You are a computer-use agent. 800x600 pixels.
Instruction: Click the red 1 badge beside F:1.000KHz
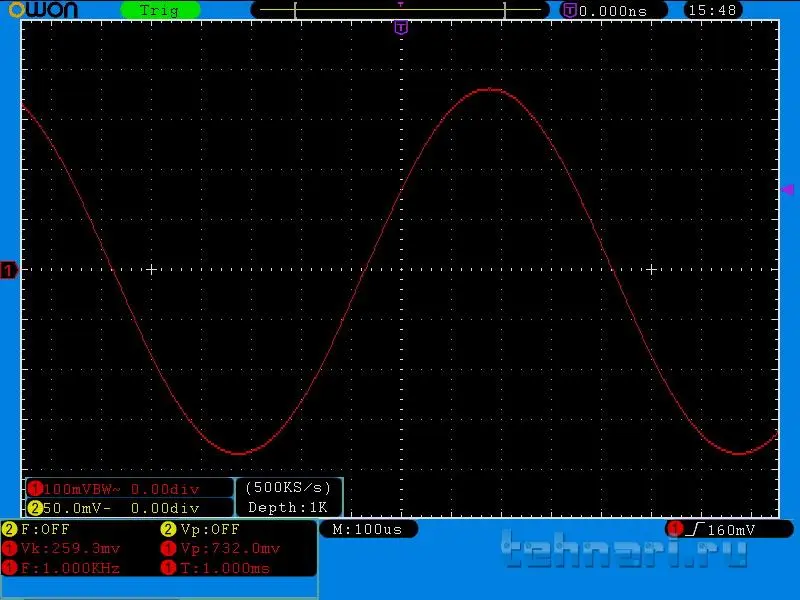point(9,568)
